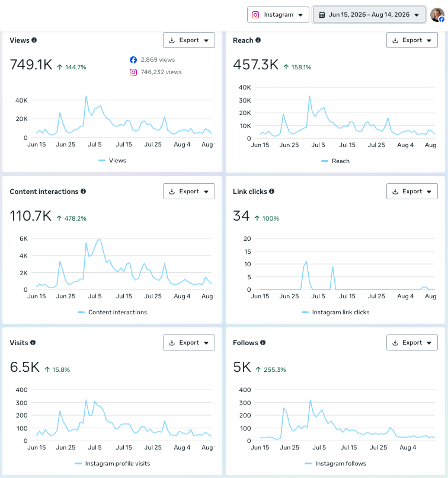The image size is (448, 478).
Task: Click the 6.5K visits total
Action: [x=25, y=367]
